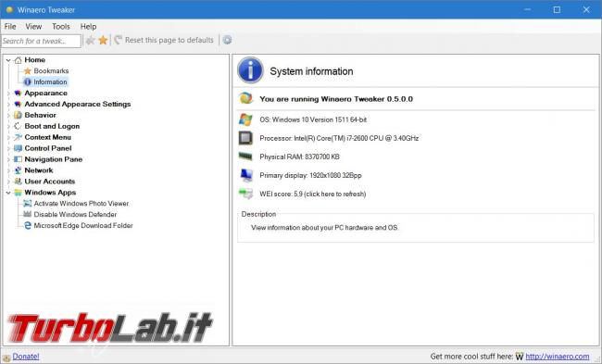Click the Behavior category icon
602x364 pixels.
[x=18, y=115]
